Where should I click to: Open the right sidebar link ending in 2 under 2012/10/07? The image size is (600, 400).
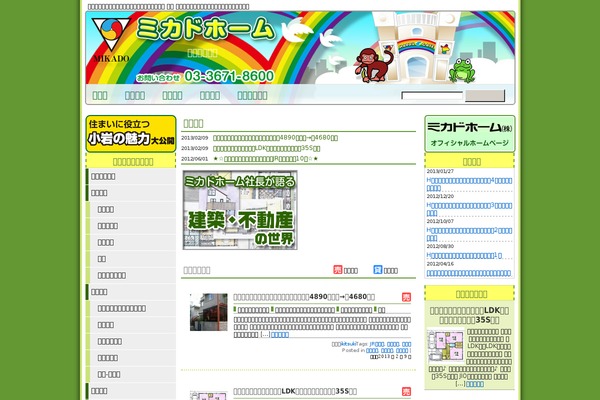tap(469, 234)
